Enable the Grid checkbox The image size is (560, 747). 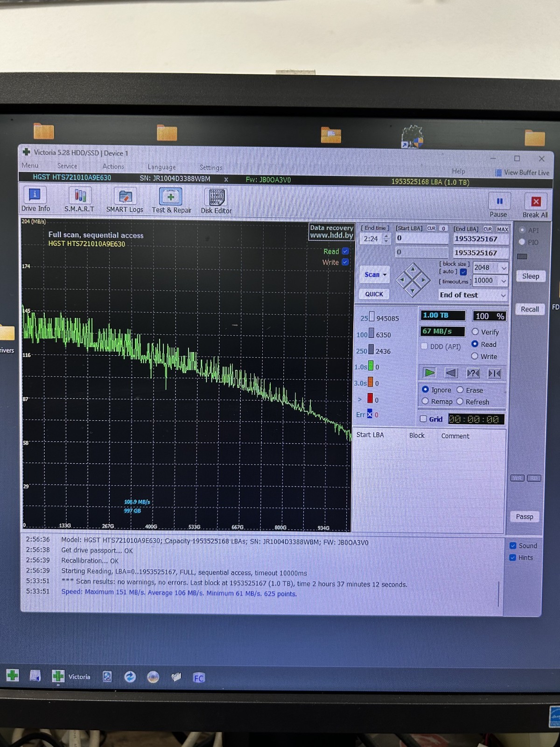(423, 419)
